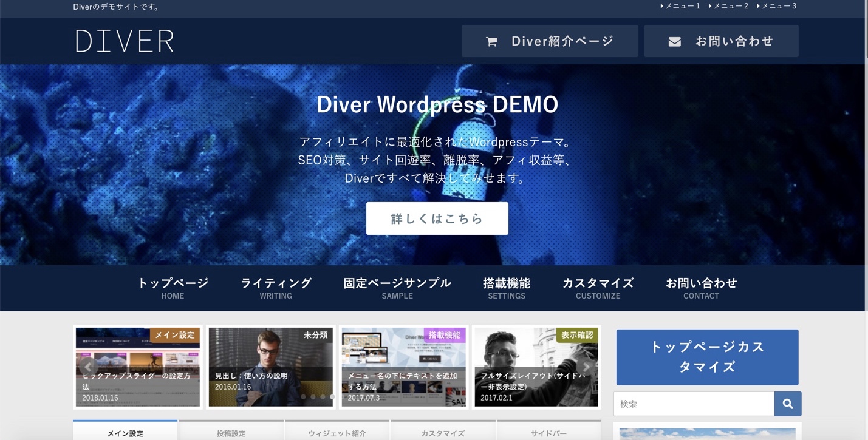
Task: Open the カスタマイズ tab below the carousel
Action: coord(443,432)
